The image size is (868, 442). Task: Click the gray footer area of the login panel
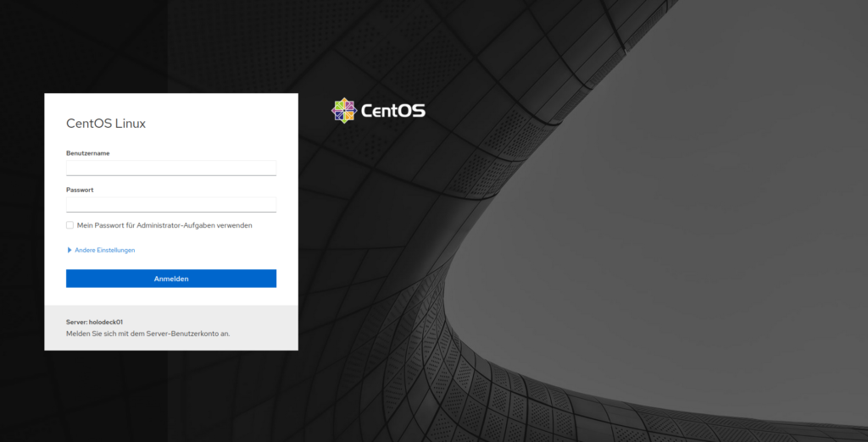click(x=171, y=328)
